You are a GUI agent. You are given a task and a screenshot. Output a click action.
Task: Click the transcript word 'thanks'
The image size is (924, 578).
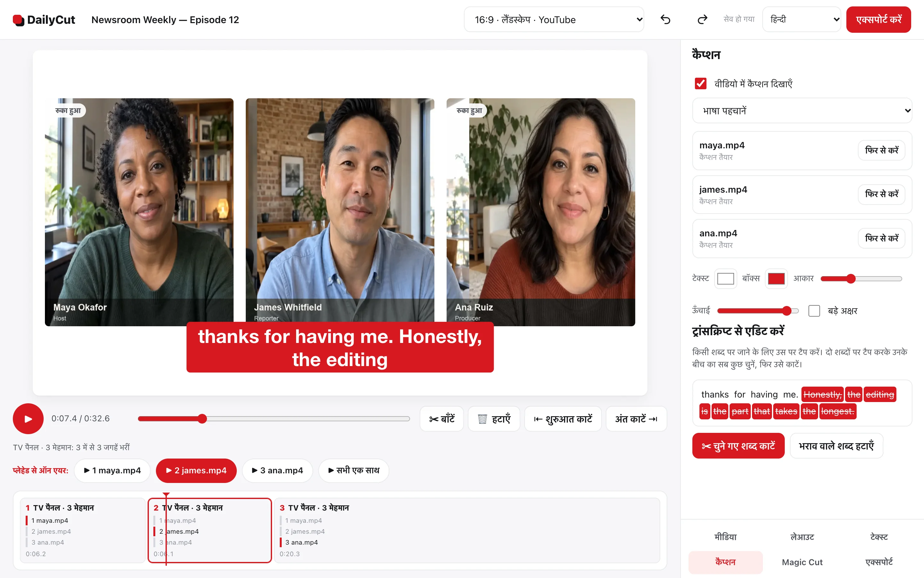(715, 394)
